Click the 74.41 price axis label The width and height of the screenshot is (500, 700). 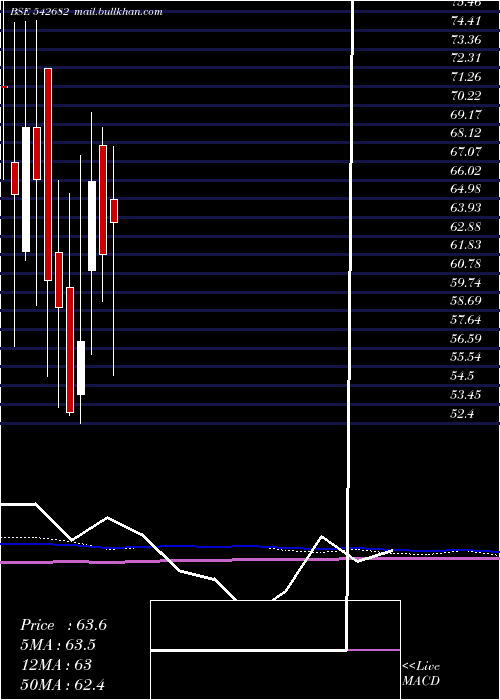[x=466, y=21]
